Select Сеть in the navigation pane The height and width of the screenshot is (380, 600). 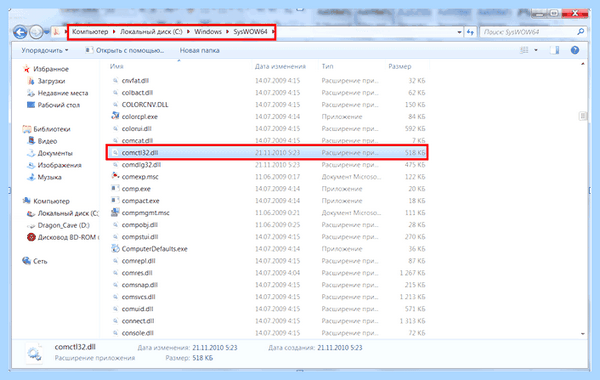pos(35,261)
